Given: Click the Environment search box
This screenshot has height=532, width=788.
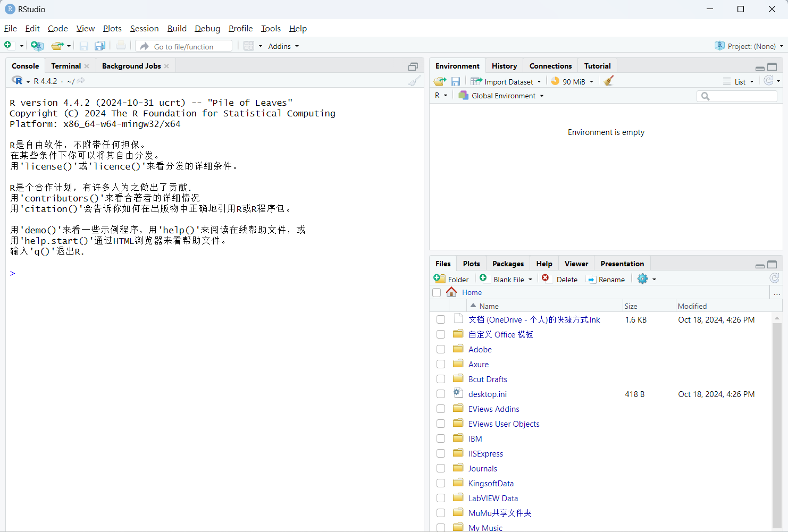Looking at the screenshot, I should 736,96.
